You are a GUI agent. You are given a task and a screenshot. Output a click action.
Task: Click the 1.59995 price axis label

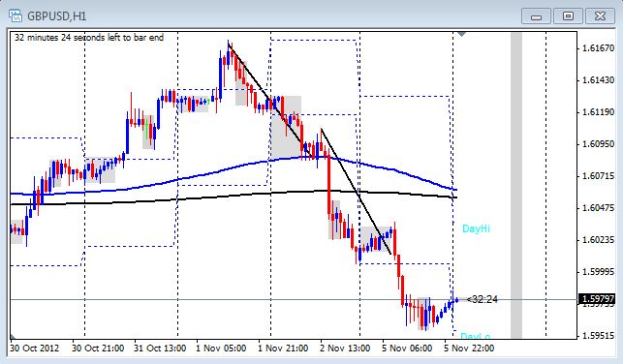pyautogui.click(x=598, y=272)
